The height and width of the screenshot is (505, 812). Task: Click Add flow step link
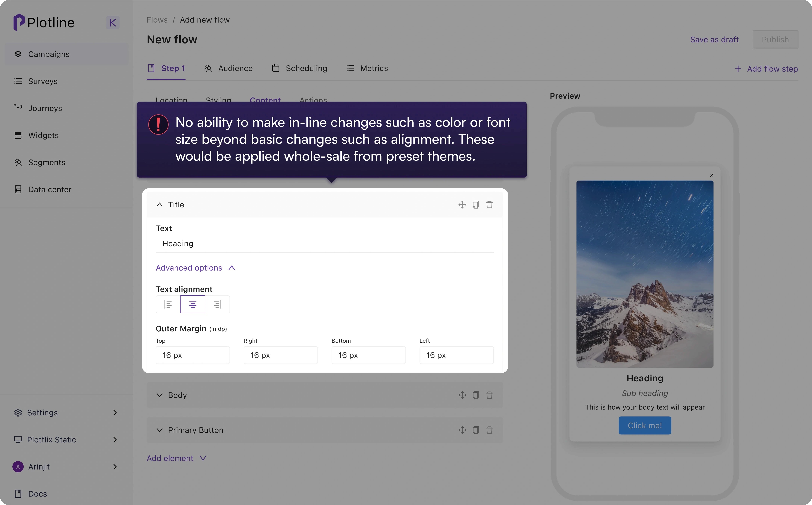(766, 69)
